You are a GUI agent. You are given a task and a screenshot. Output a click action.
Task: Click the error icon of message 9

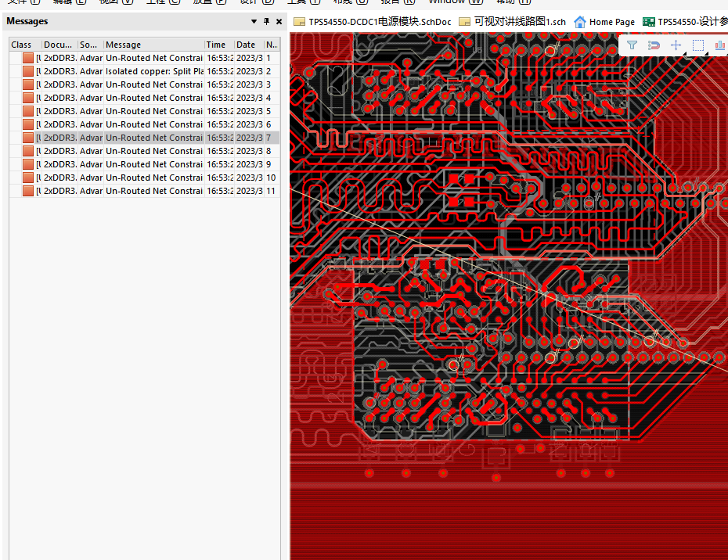tap(28, 164)
